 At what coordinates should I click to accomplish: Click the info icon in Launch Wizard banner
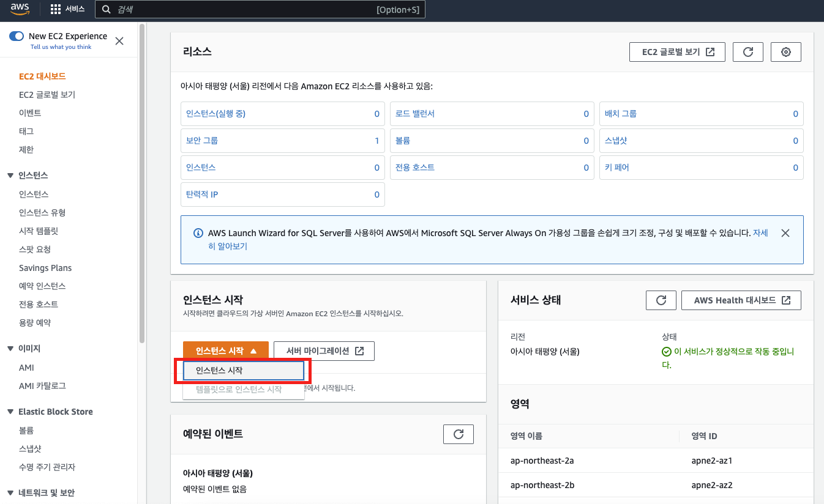(x=198, y=233)
